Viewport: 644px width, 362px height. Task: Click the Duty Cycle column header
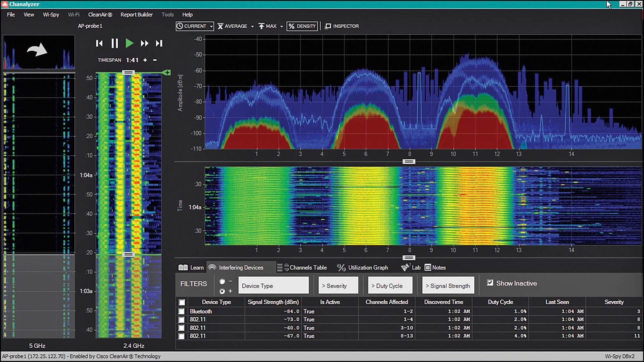500,302
